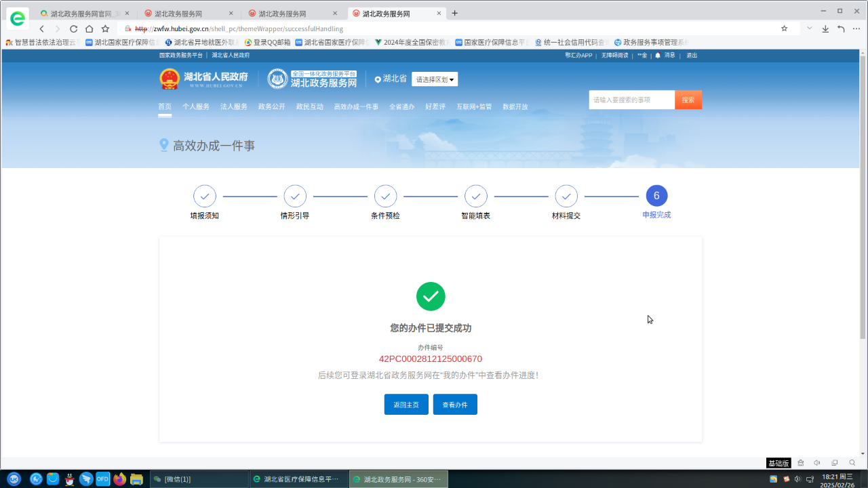The height and width of the screenshot is (488, 868).
Task: Focus the 请输入要搜索的事项 search field
Action: coord(631,100)
